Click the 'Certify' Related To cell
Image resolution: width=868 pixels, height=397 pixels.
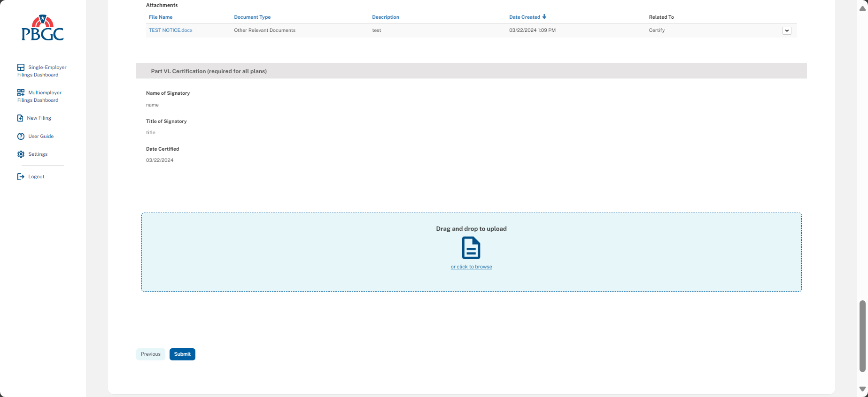[657, 31]
